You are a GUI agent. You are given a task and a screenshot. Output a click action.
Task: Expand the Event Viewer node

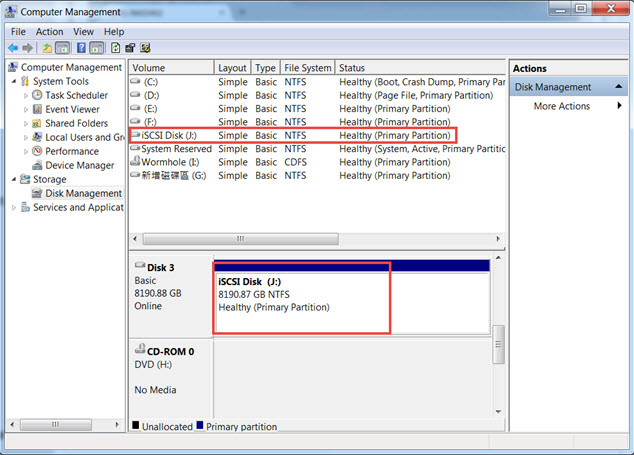pos(26,109)
